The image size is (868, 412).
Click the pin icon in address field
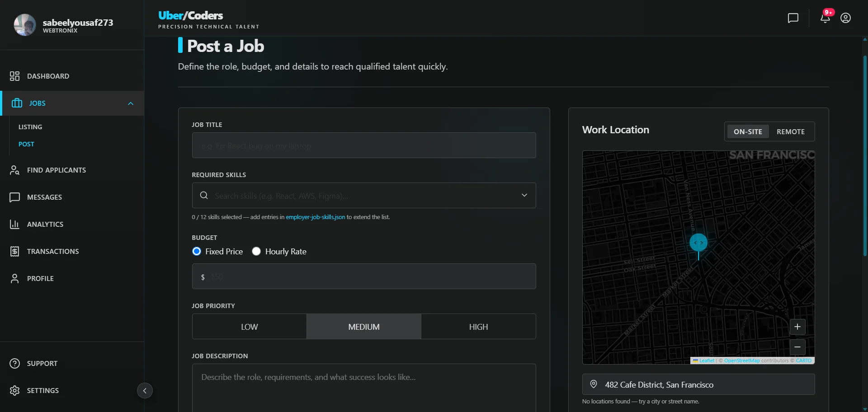pos(594,384)
